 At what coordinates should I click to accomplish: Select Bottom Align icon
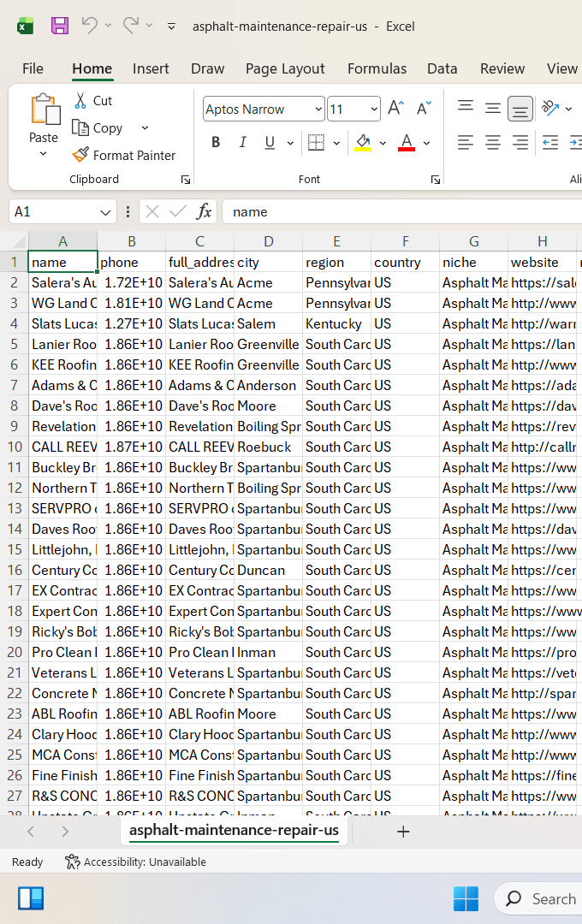click(x=520, y=109)
